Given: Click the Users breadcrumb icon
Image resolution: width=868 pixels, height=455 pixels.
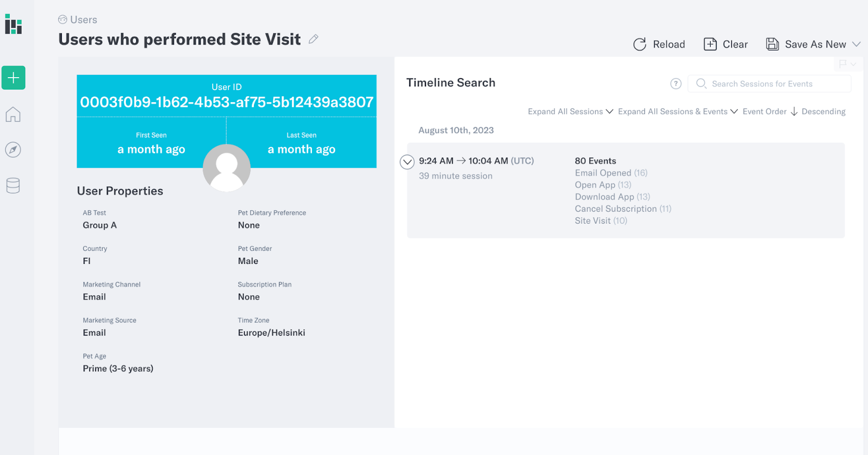Looking at the screenshot, I should click(x=63, y=20).
